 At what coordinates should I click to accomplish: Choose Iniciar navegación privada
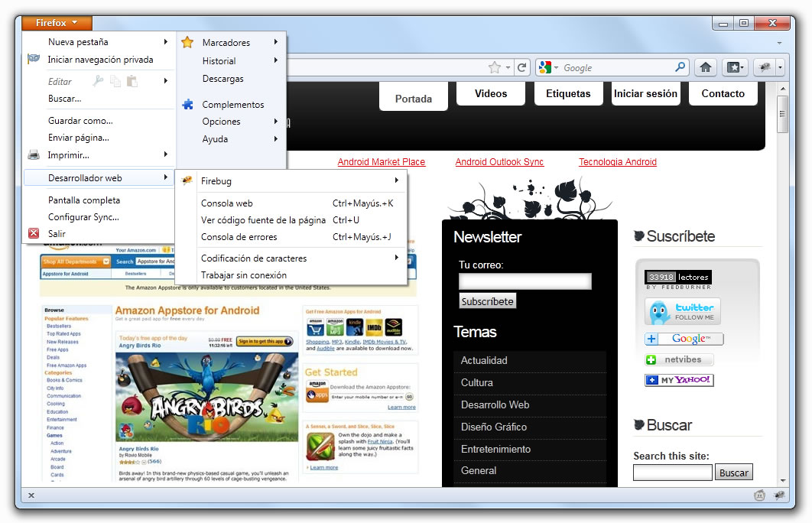(x=99, y=60)
